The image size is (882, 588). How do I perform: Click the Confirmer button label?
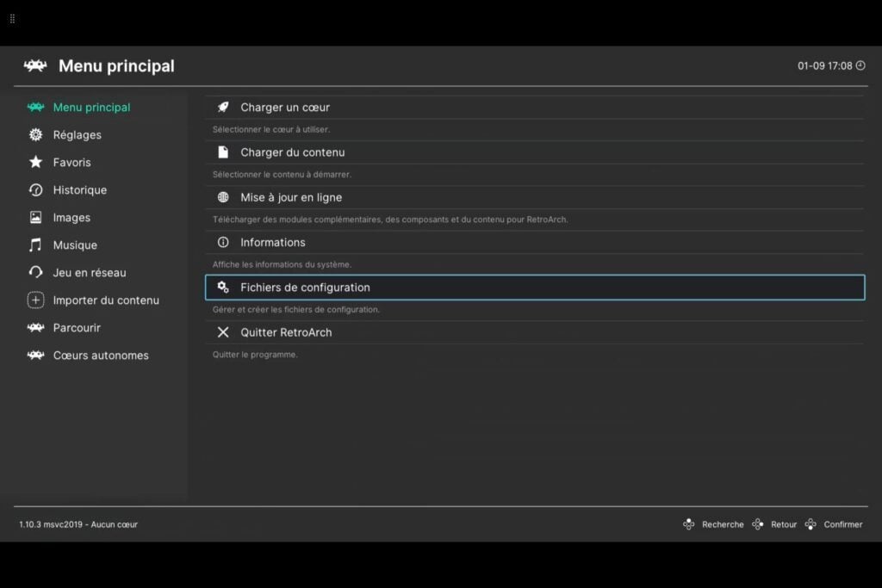point(843,524)
